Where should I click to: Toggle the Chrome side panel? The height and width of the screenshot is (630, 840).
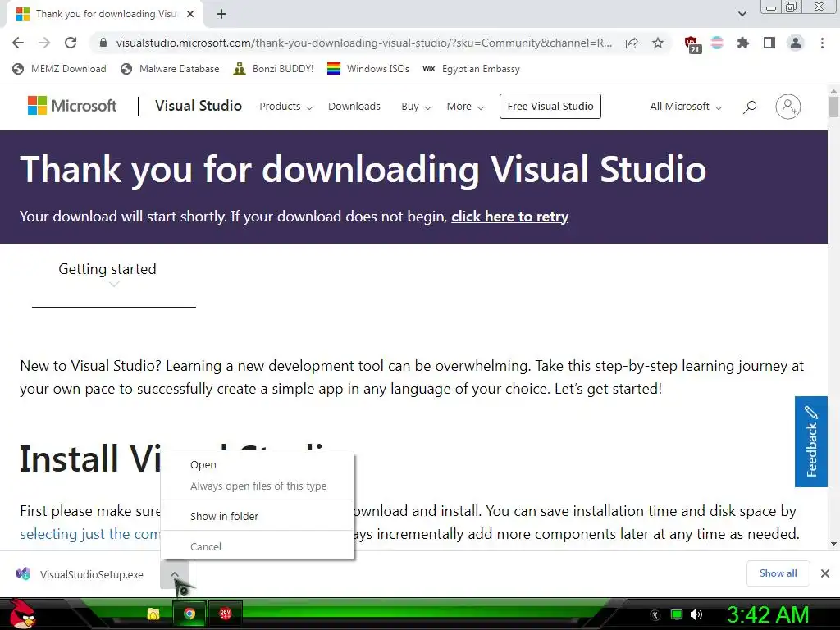click(x=769, y=43)
